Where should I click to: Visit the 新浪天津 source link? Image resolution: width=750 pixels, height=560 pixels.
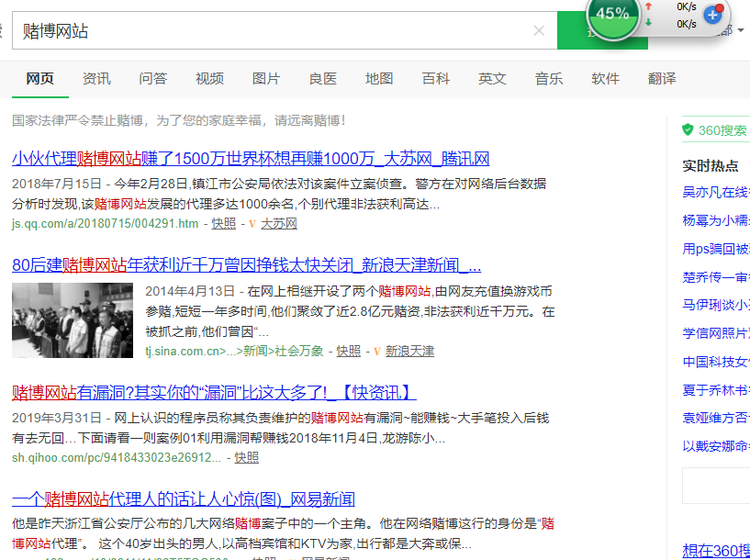click(x=410, y=351)
